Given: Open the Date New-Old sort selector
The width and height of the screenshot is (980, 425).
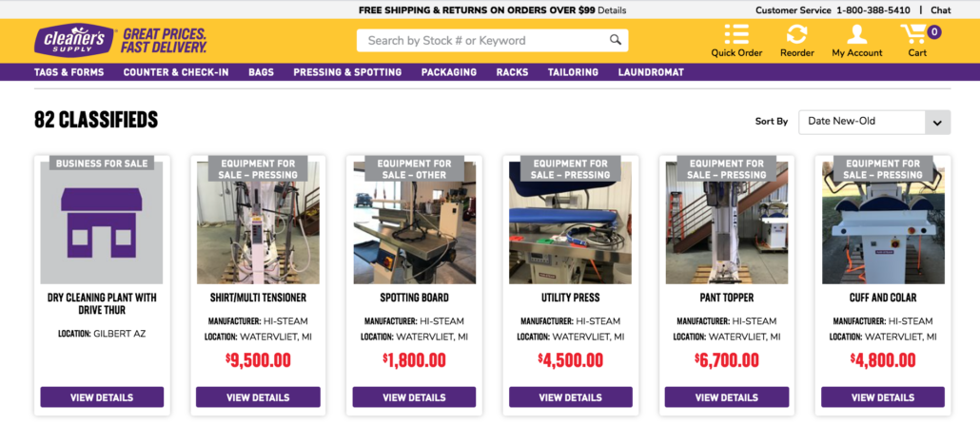Looking at the screenshot, I should (x=874, y=123).
